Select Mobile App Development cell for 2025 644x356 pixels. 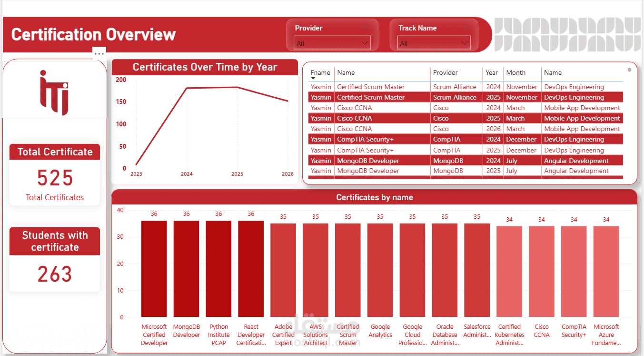pos(582,118)
